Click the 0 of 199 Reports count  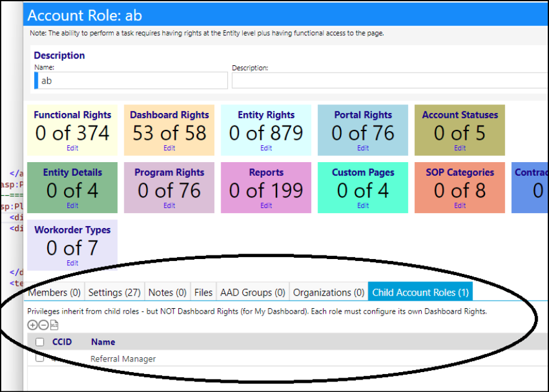tap(266, 191)
